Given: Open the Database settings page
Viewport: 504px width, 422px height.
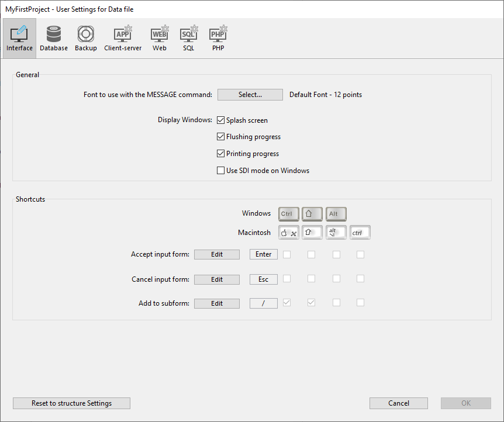Looking at the screenshot, I should (54, 39).
